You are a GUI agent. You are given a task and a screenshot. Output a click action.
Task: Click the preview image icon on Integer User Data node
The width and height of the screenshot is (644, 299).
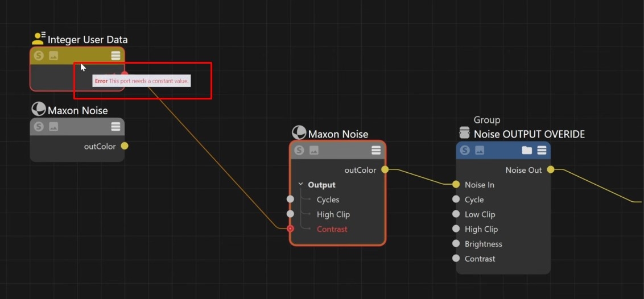coord(53,56)
